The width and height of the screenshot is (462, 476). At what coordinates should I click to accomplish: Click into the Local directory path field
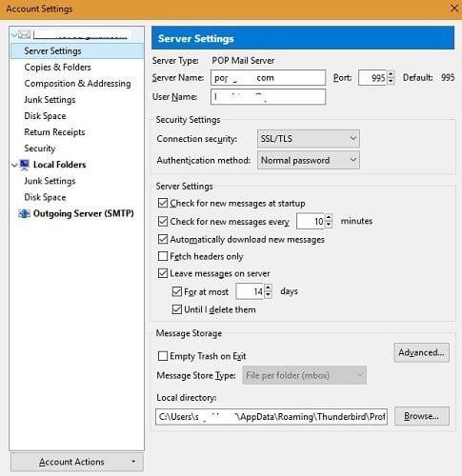pos(271,417)
